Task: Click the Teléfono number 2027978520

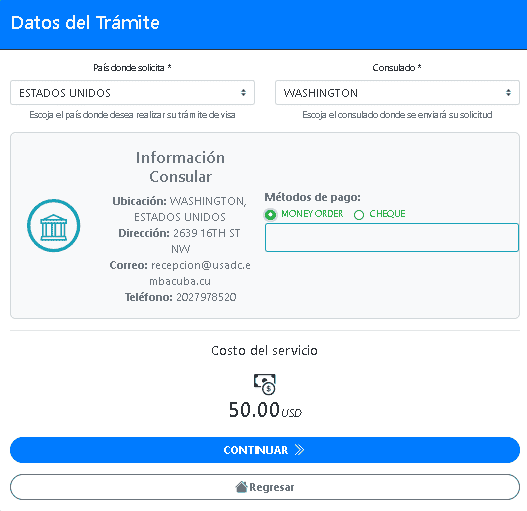Action: point(206,297)
